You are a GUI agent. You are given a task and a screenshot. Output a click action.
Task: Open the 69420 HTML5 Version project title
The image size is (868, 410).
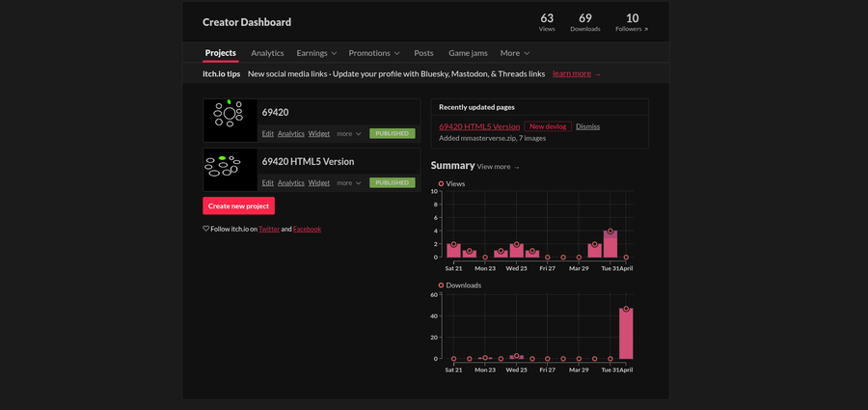(x=308, y=162)
